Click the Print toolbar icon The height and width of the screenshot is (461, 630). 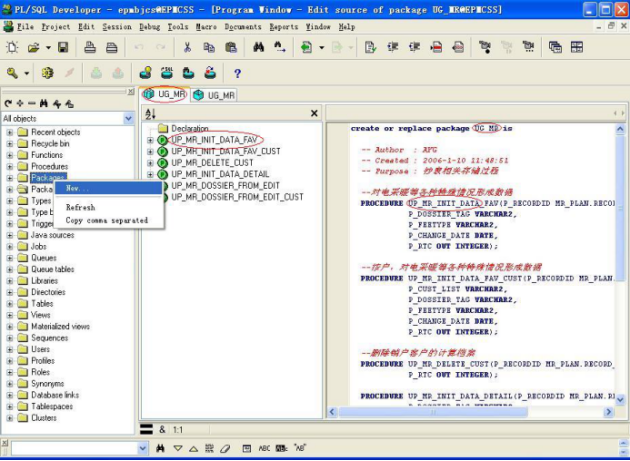click(x=90, y=47)
